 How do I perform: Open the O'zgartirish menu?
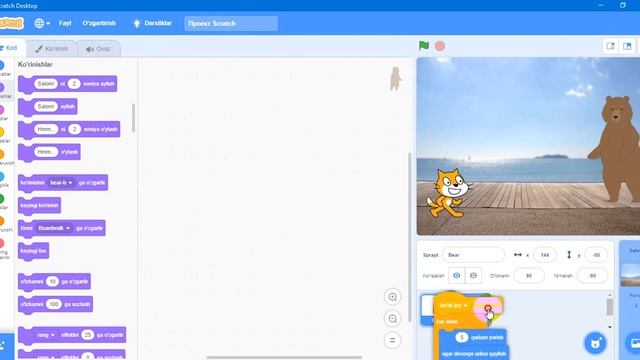click(x=99, y=23)
